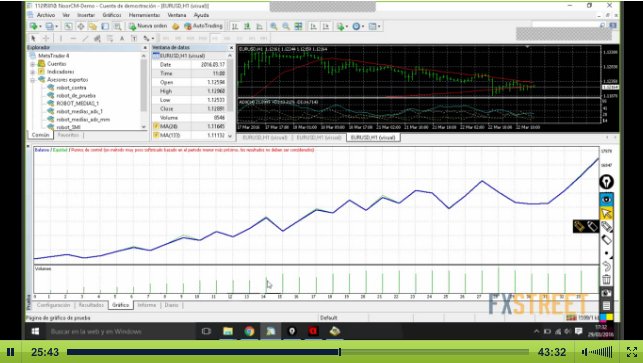Toggle fullscreen video mode
The image size is (643, 363).
(x=632, y=352)
